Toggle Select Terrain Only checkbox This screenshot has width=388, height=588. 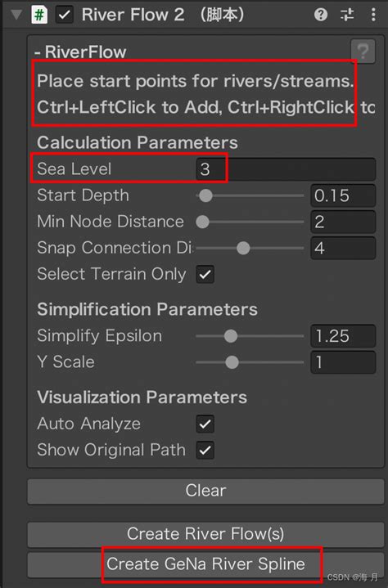[205, 274]
